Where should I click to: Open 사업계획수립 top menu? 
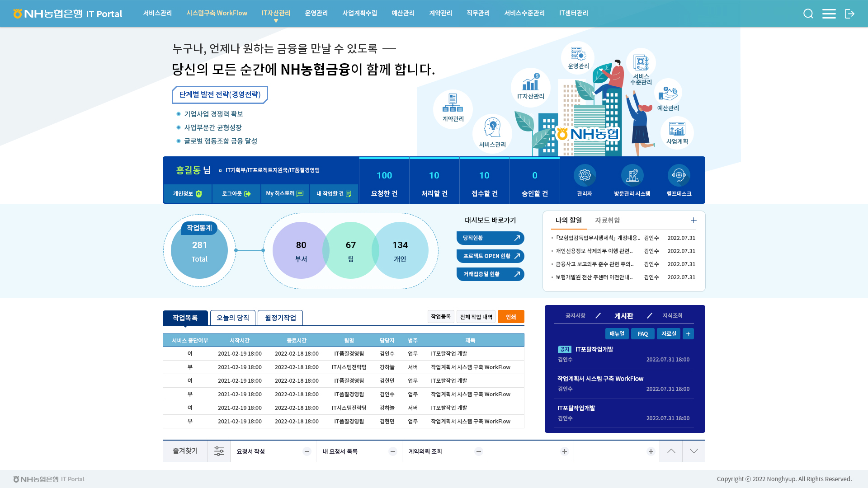click(x=359, y=13)
